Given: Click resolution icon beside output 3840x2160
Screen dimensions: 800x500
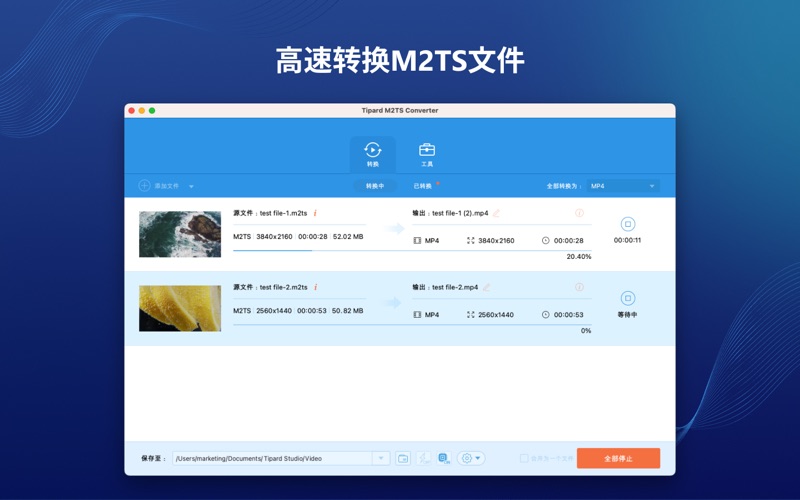Looking at the screenshot, I should [470, 240].
